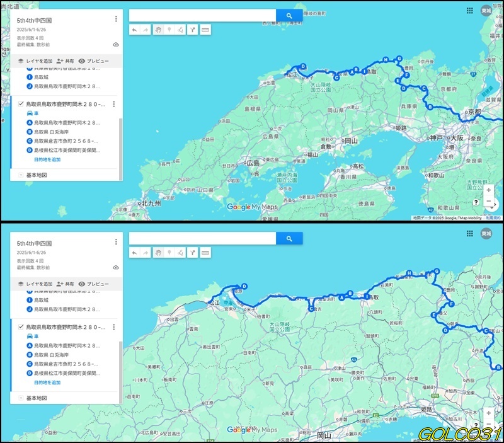The width and height of the screenshot is (504, 443).
Task: Open the Google apps grid in the upper map
Action: (x=469, y=11)
